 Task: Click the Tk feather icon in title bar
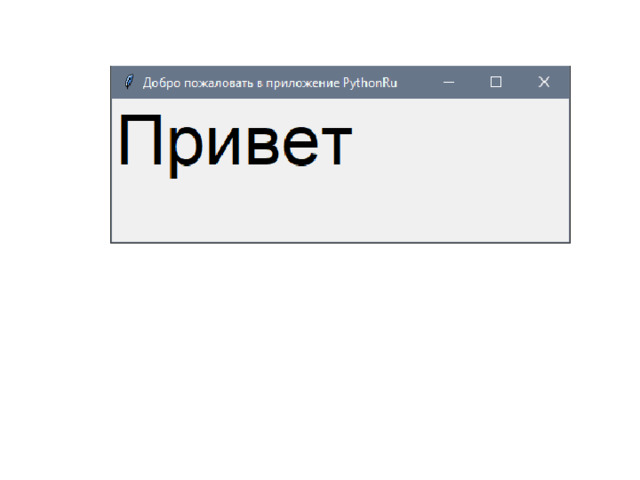coord(128,82)
